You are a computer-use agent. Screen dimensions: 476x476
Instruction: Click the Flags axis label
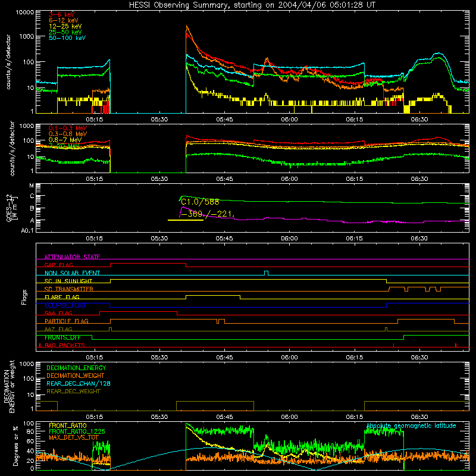[24, 297]
